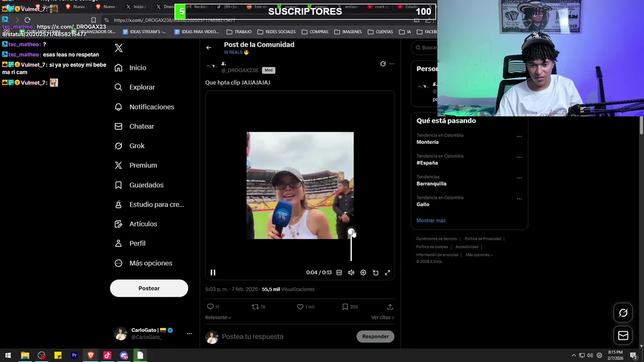Click the page vertical scrollbar
This screenshot has width=644, height=362.
641,126
